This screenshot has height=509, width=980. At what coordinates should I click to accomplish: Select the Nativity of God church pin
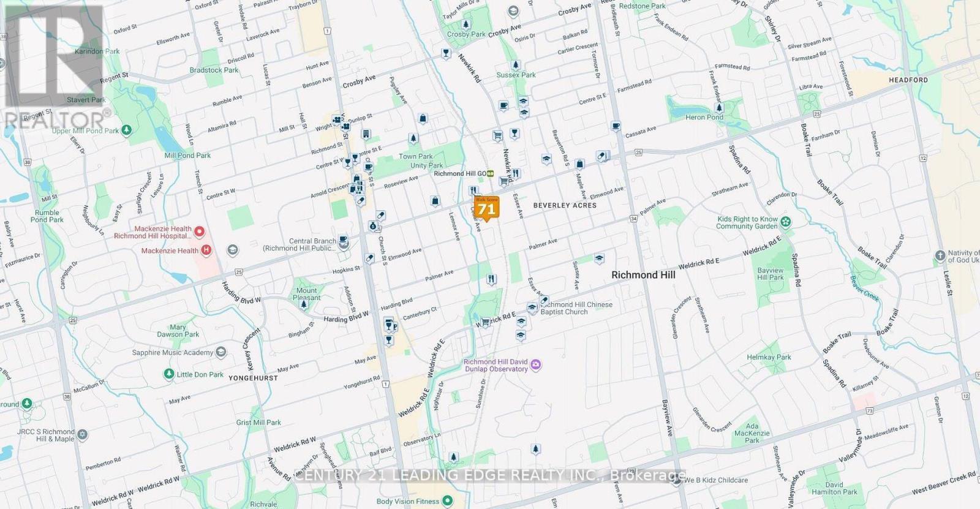click(x=940, y=255)
